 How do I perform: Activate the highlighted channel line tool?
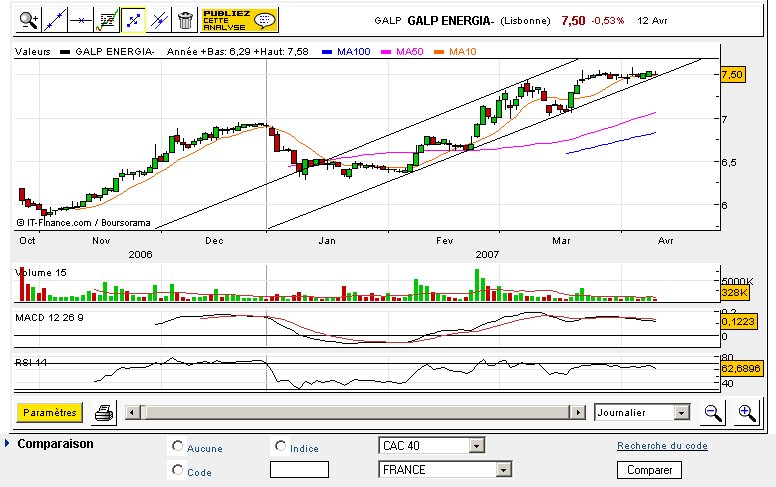tap(133, 20)
